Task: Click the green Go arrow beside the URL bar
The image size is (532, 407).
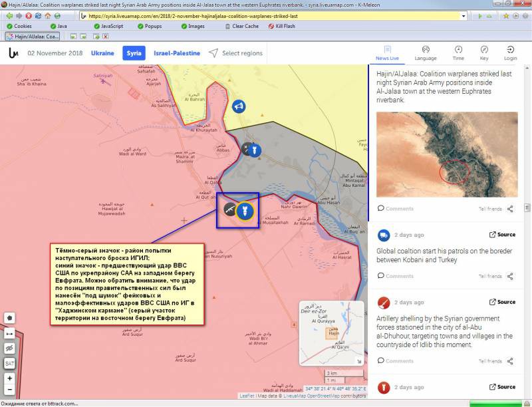Action: 479,16
